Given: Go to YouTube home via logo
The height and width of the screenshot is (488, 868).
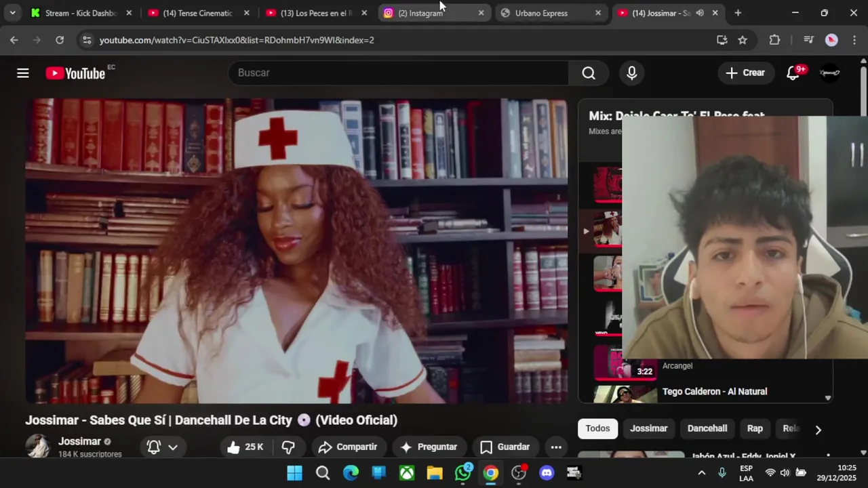Looking at the screenshot, I should [75, 73].
